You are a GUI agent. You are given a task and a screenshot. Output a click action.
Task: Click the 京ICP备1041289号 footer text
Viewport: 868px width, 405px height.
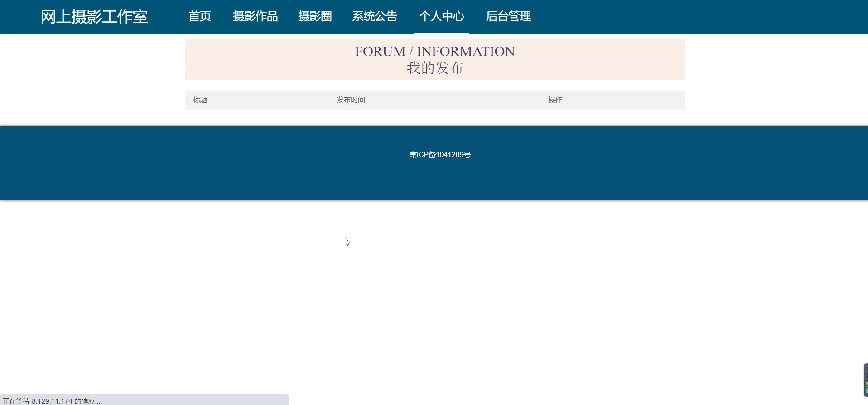pos(440,154)
